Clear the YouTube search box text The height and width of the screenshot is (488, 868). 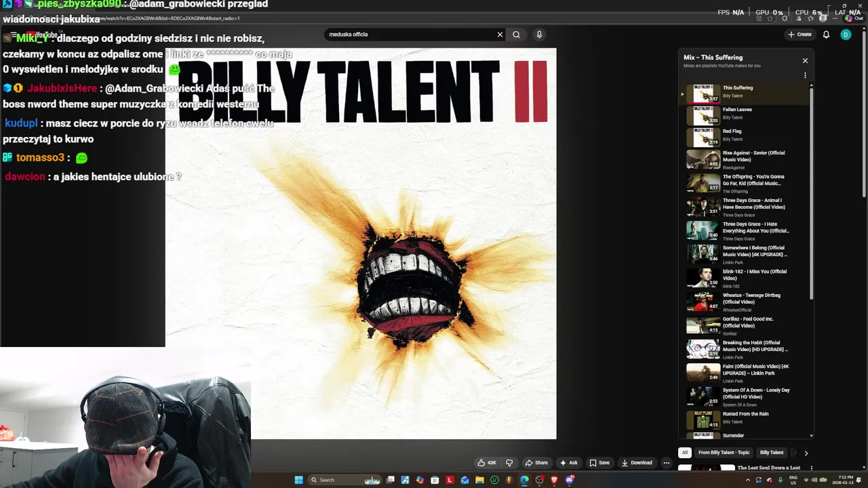[x=500, y=35]
